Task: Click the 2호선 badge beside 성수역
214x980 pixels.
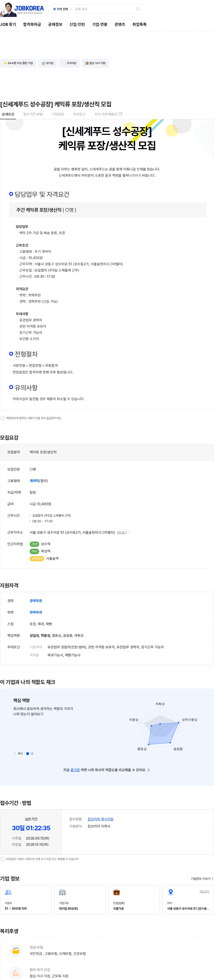Action: (34, 544)
